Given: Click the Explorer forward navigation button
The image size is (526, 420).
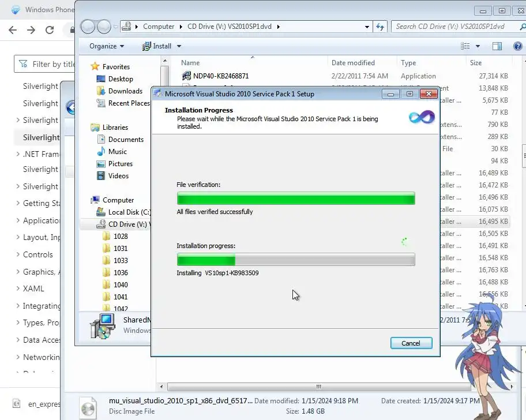Looking at the screenshot, I should pos(104,27).
